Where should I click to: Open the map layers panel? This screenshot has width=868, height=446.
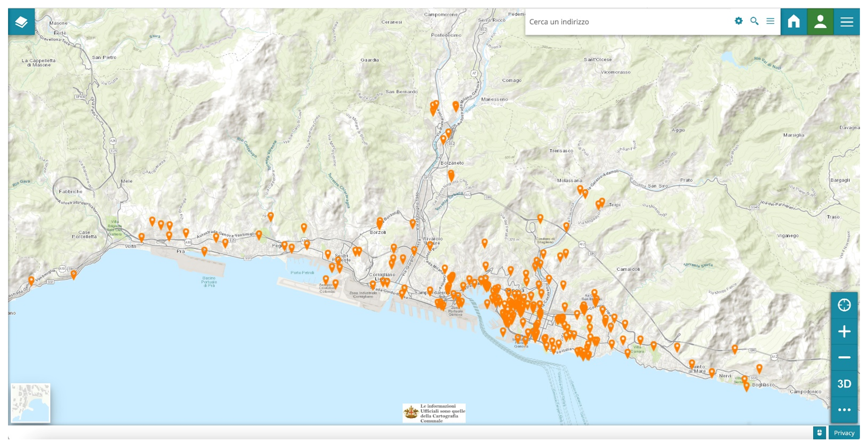click(x=21, y=22)
